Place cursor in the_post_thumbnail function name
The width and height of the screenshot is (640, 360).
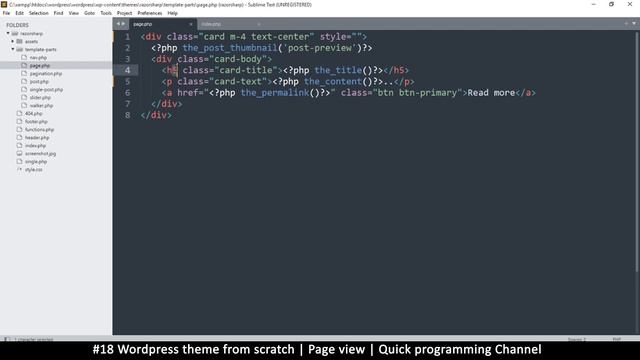[x=230, y=48]
